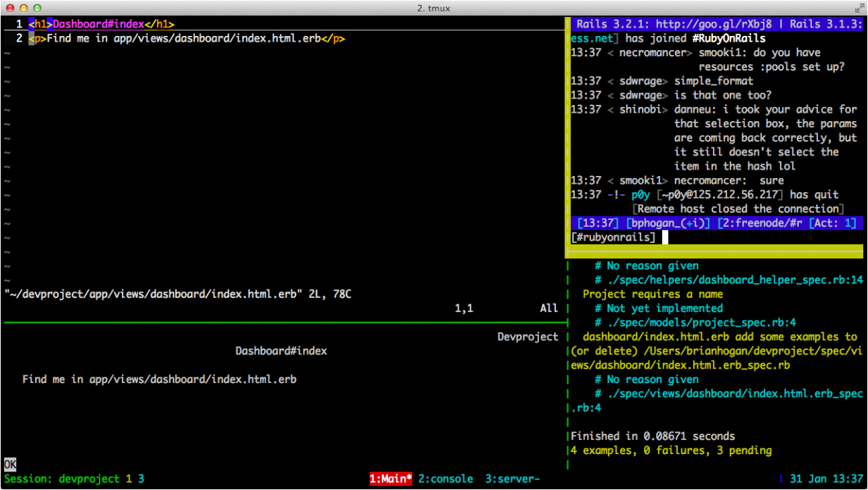
Task: Click the vim file path status message
Action: 178,294
